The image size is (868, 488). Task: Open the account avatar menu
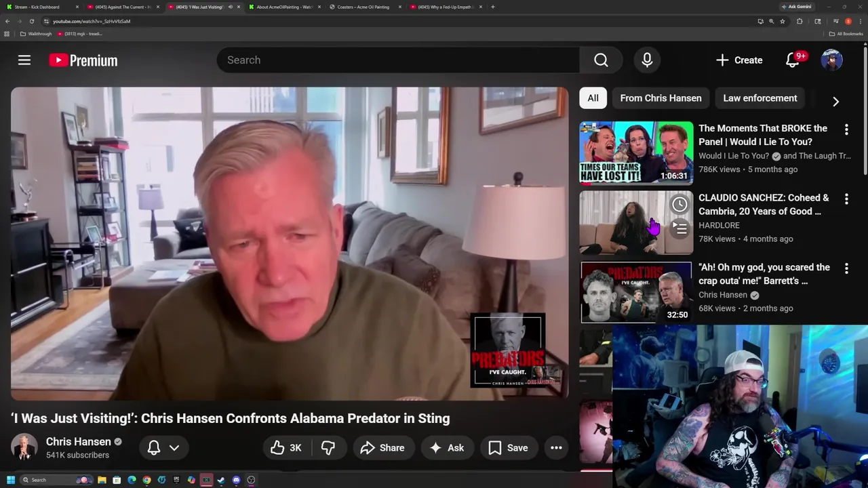tap(831, 60)
